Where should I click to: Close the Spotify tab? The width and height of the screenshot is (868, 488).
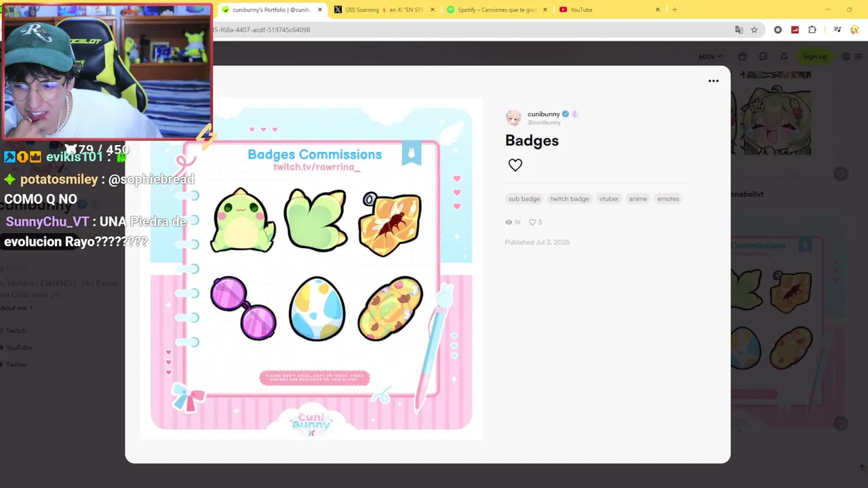click(545, 9)
